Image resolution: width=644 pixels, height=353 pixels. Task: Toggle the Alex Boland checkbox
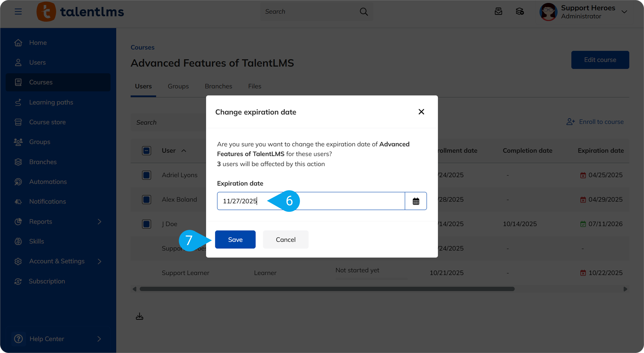tap(146, 200)
